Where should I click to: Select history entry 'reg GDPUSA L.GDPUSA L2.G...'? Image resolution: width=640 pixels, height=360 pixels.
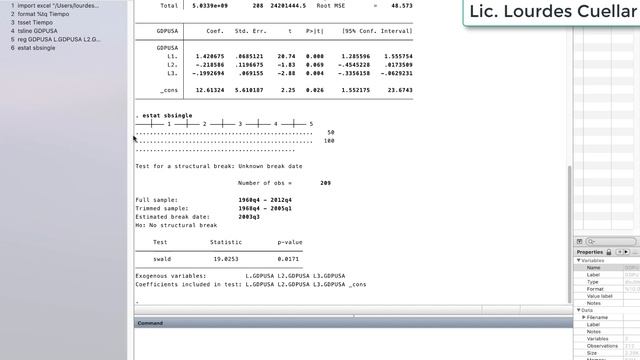pyautogui.click(x=55, y=39)
